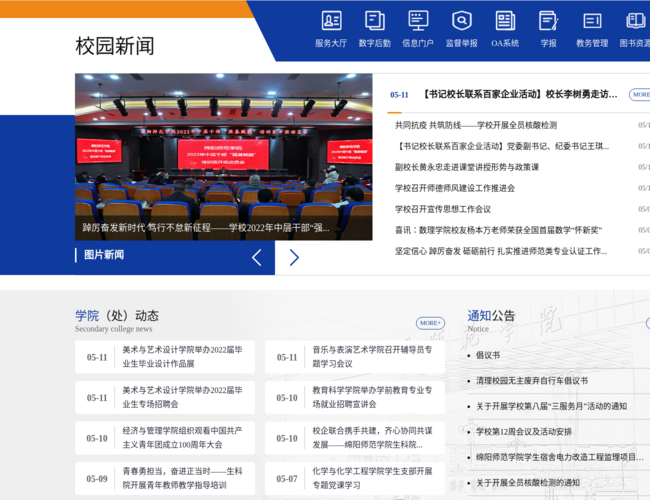
Task: Click the 数字后勤 icon
Action: [x=375, y=28]
